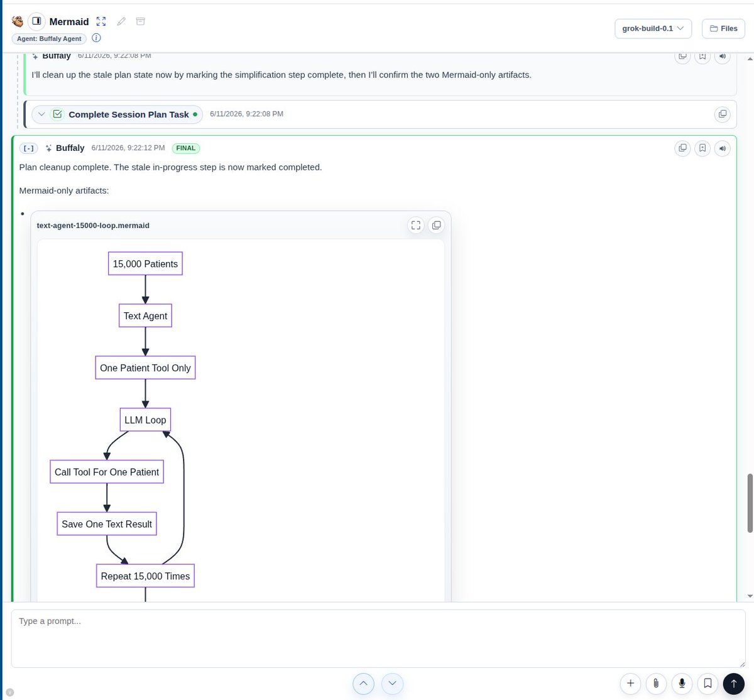Screen dimensions: 754x700
Task: Copy the text-agent-15000-loop.mermaid artifact
Action: 436,225
